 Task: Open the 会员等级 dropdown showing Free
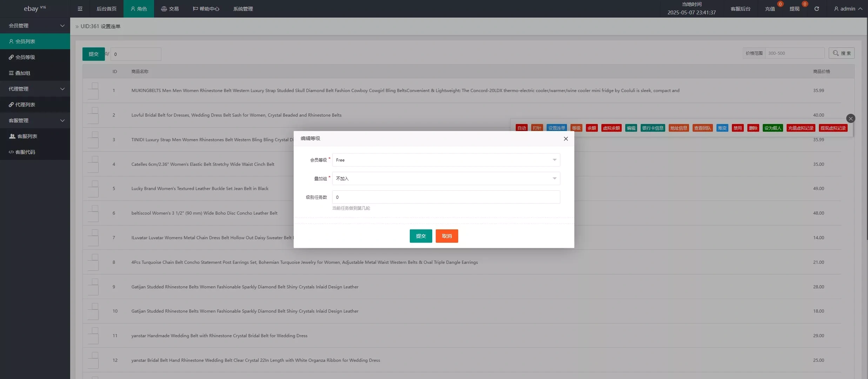pos(446,160)
